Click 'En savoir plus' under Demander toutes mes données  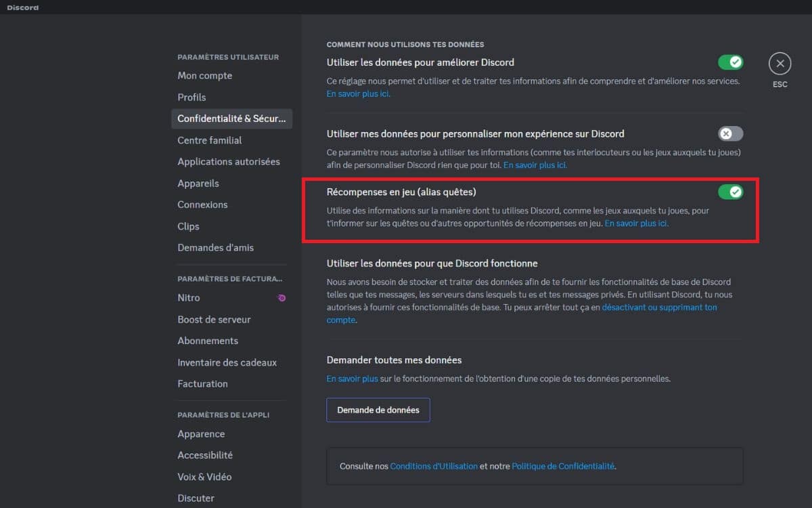[x=353, y=379]
